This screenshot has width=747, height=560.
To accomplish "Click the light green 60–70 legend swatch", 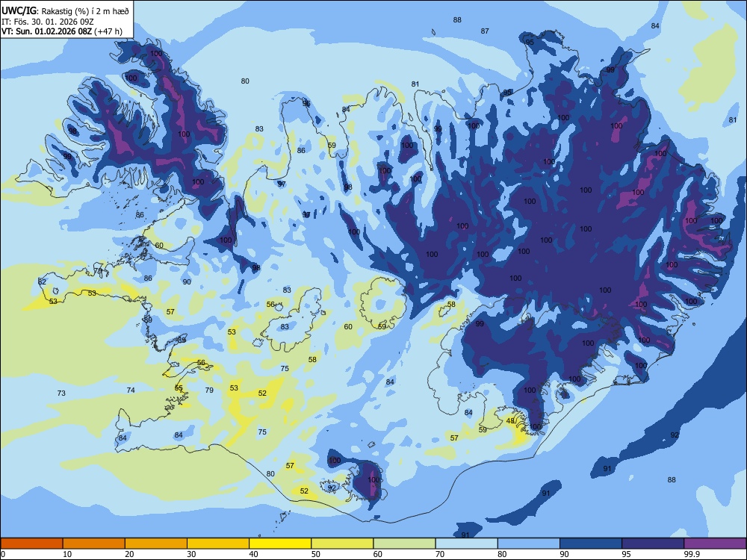I will coord(404,544).
